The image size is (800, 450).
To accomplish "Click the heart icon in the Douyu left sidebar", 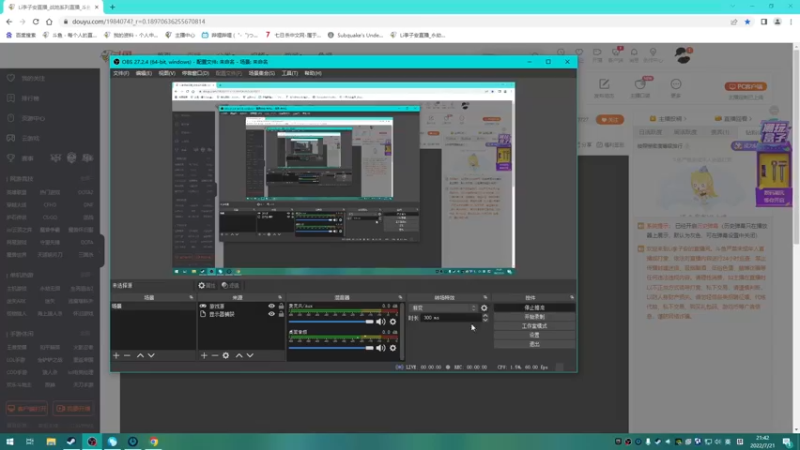I will [x=11, y=78].
